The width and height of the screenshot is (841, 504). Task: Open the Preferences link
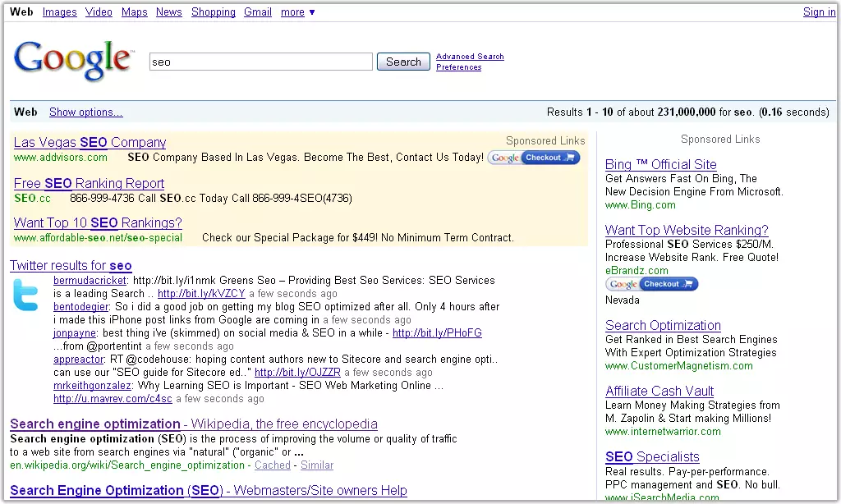(458, 67)
